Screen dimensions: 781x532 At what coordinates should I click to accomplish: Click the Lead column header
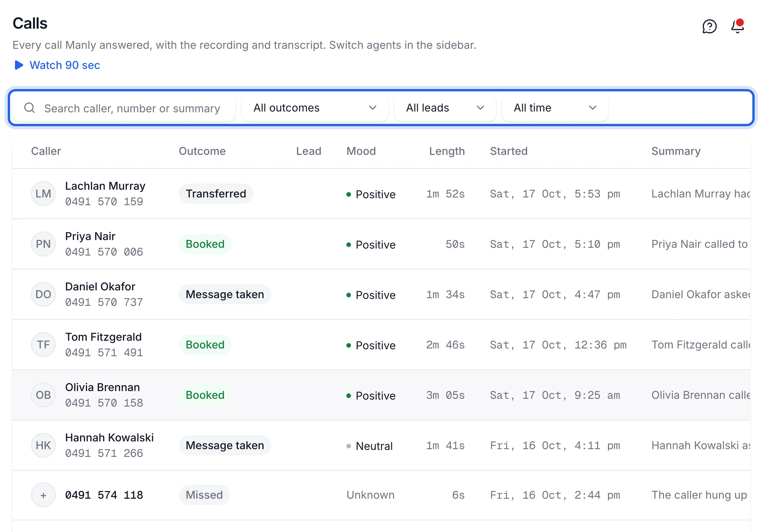pyautogui.click(x=309, y=151)
